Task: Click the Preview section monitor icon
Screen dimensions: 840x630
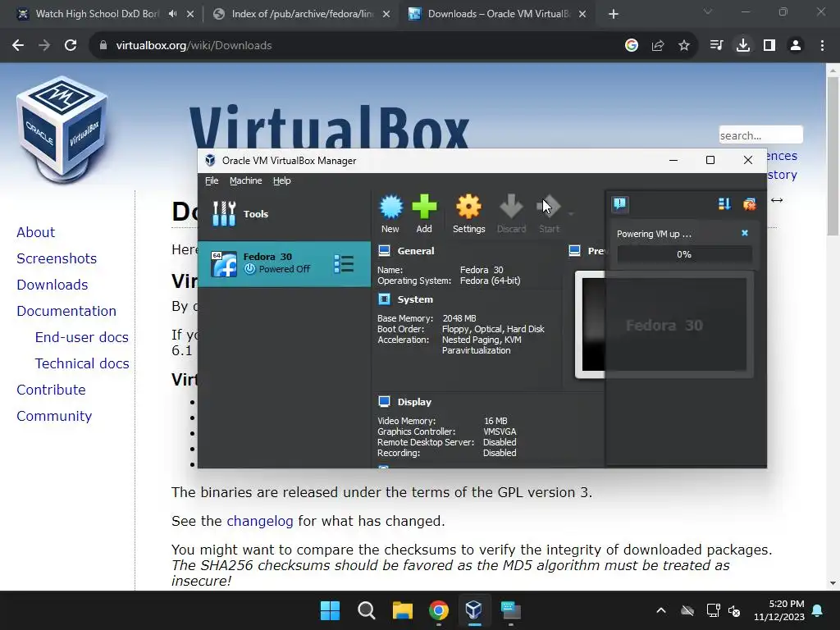Action: (x=575, y=250)
